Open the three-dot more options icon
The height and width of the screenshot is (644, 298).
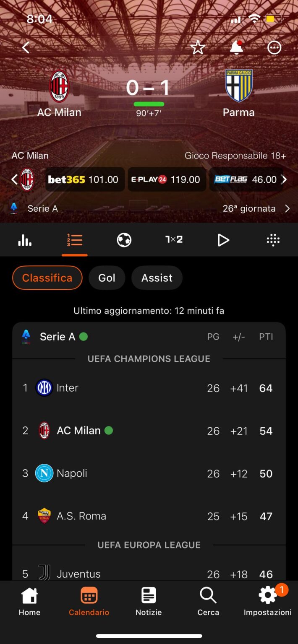click(274, 47)
